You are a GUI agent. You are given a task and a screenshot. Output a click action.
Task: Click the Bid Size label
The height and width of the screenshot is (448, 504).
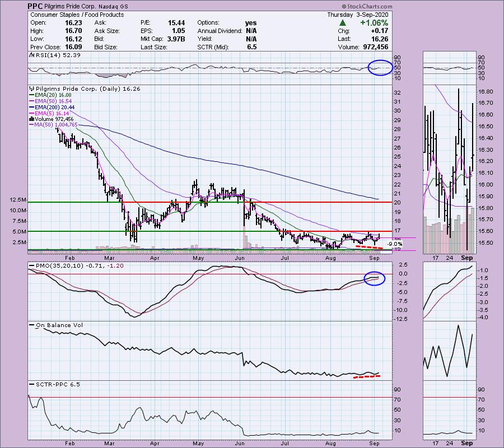[106, 47]
